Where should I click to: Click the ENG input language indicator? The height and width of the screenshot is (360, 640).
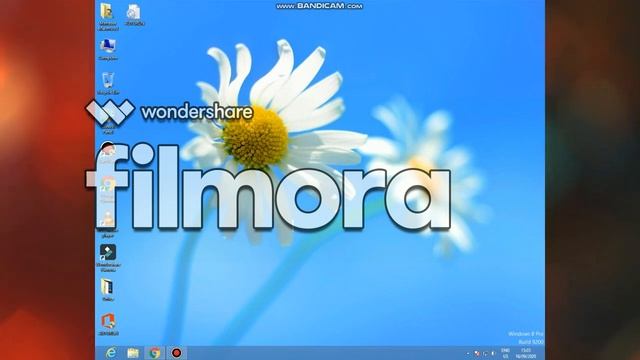(505, 353)
